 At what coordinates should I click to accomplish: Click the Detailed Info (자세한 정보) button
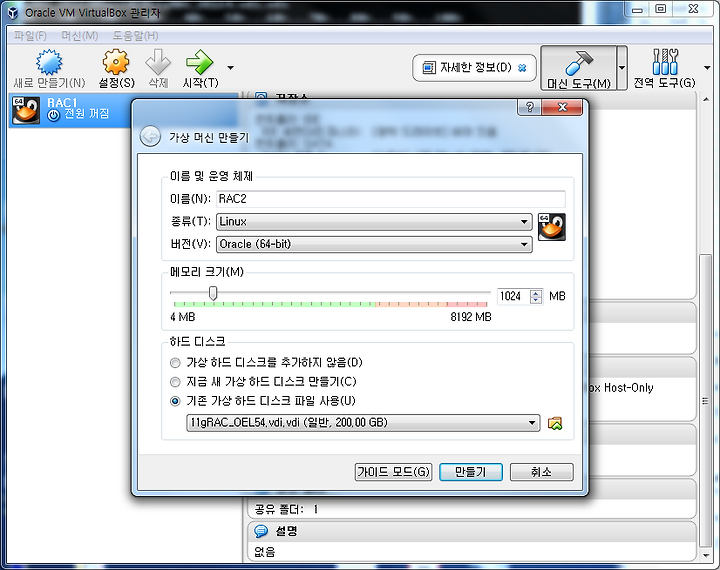coord(474,68)
